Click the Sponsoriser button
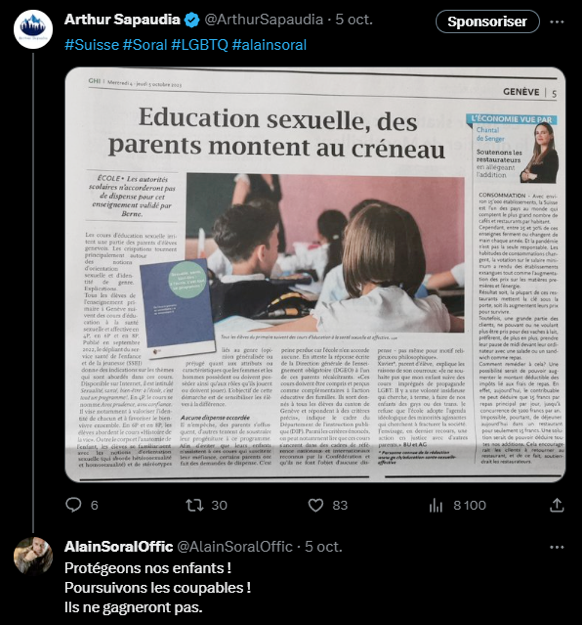582x625 pixels. [487, 22]
